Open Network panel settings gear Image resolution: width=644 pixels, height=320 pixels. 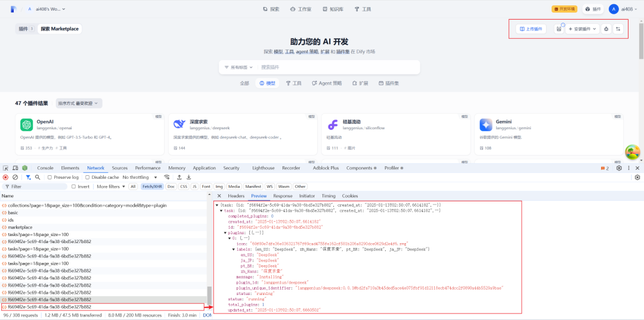click(637, 177)
